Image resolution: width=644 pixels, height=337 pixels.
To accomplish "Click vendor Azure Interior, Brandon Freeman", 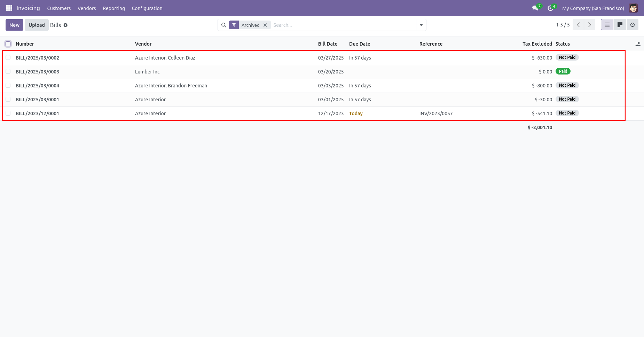I will click(171, 86).
